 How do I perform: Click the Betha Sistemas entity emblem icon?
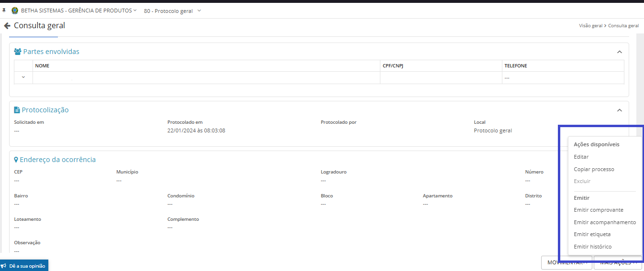pyautogui.click(x=15, y=11)
